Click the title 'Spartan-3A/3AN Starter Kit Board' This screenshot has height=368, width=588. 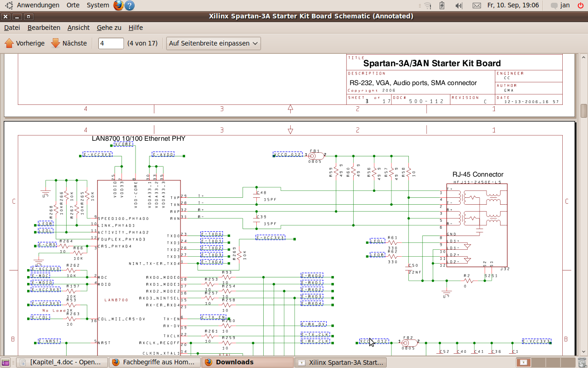(x=432, y=63)
